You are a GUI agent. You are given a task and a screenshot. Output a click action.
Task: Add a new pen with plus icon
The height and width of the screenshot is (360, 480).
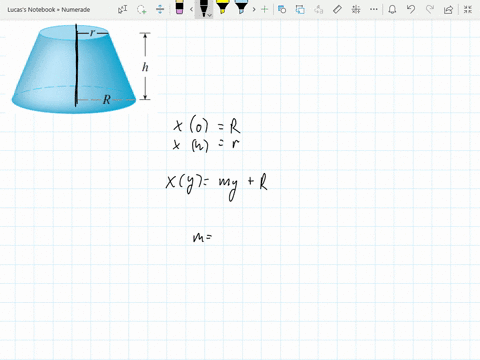pyautogui.click(x=264, y=9)
